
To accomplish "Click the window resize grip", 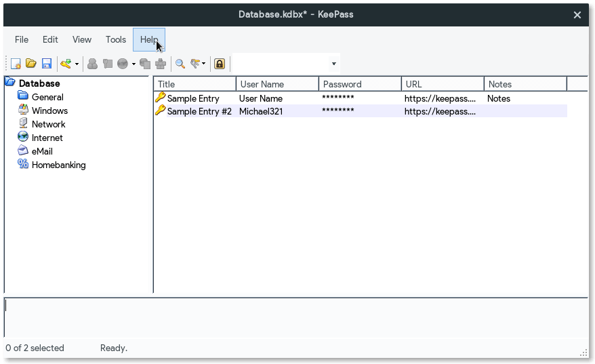I will [x=583, y=353].
